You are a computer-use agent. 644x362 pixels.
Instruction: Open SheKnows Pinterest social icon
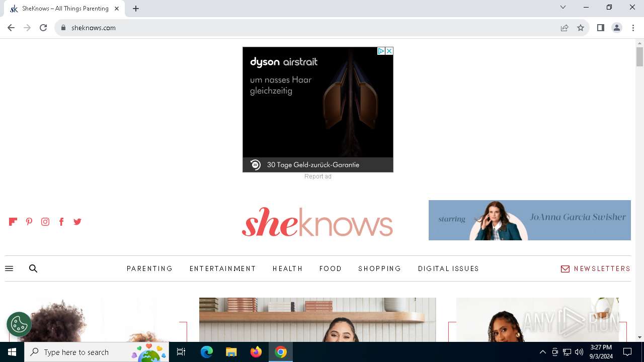point(29,222)
